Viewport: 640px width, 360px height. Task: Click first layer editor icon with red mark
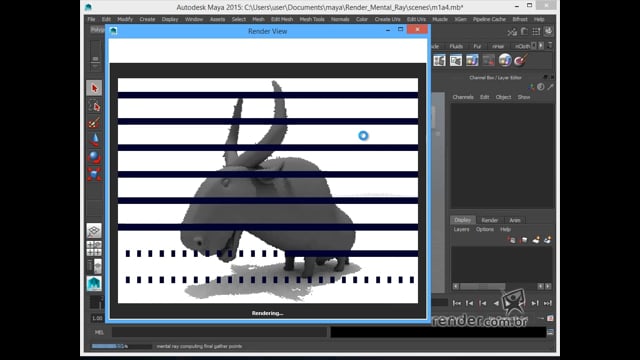512,240
